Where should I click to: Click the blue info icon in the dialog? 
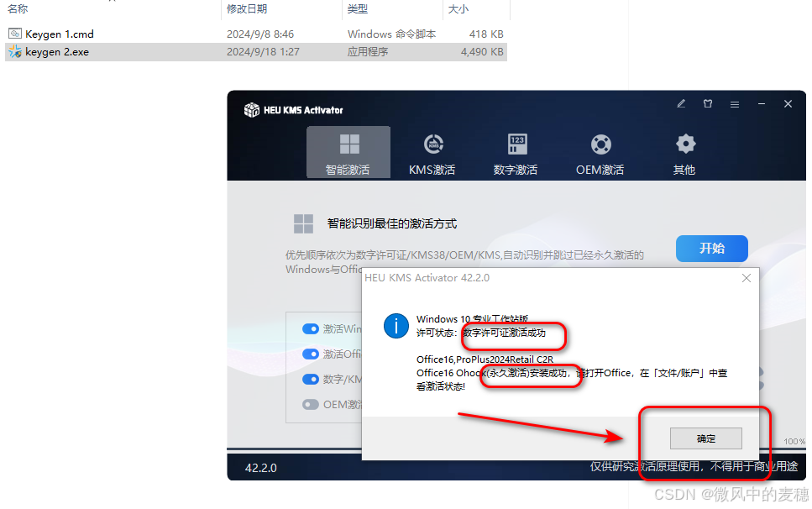coord(396,326)
